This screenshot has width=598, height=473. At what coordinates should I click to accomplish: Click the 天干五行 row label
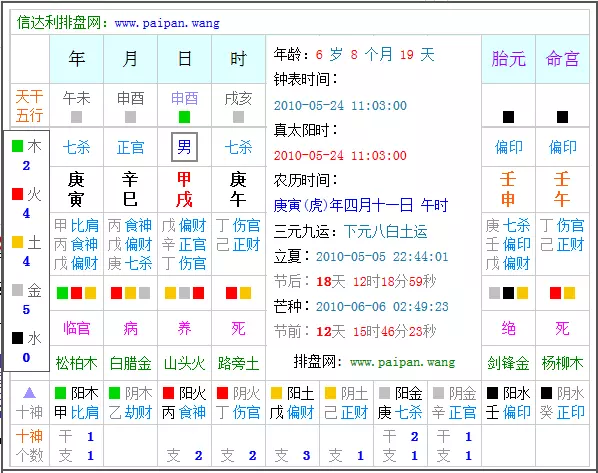pyautogui.click(x=29, y=106)
